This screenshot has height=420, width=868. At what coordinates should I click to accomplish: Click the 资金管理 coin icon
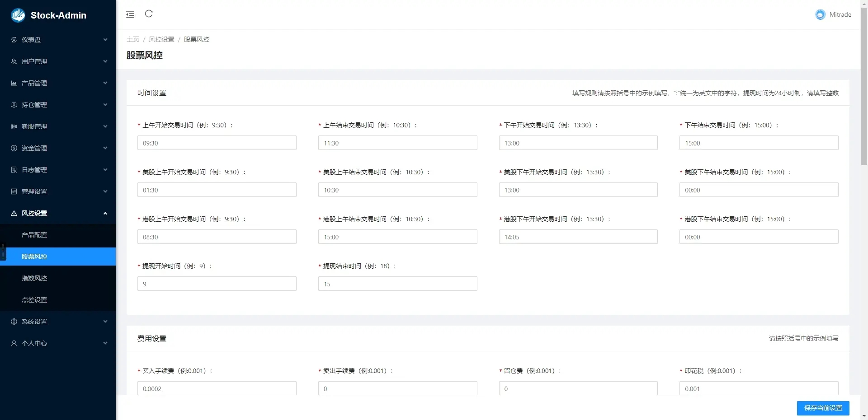coord(14,148)
